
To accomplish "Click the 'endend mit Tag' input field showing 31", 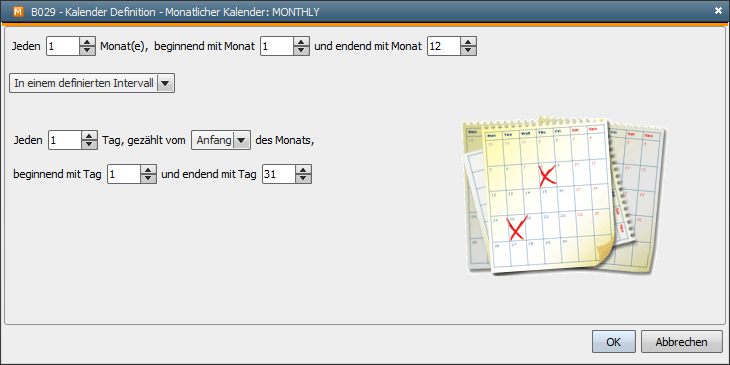I will point(279,175).
